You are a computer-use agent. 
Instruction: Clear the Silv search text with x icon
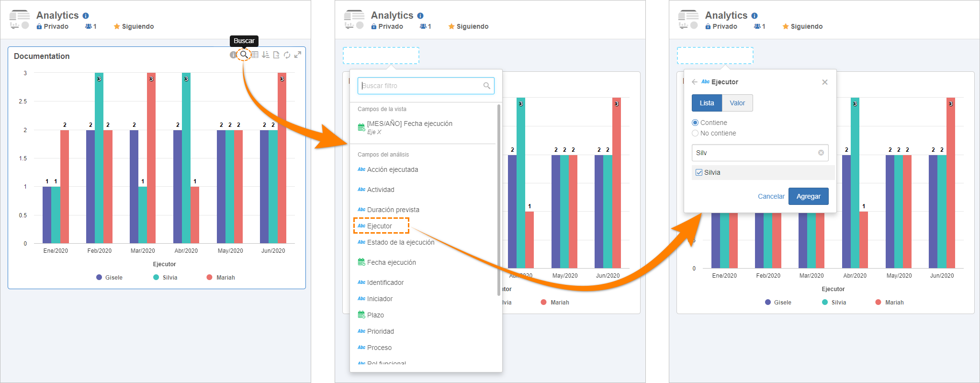(x=821, y=153)
